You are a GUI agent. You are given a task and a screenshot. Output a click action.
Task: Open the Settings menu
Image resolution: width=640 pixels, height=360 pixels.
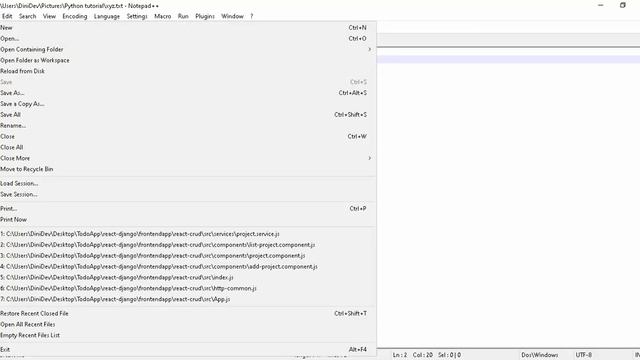(x=137, y=16)
